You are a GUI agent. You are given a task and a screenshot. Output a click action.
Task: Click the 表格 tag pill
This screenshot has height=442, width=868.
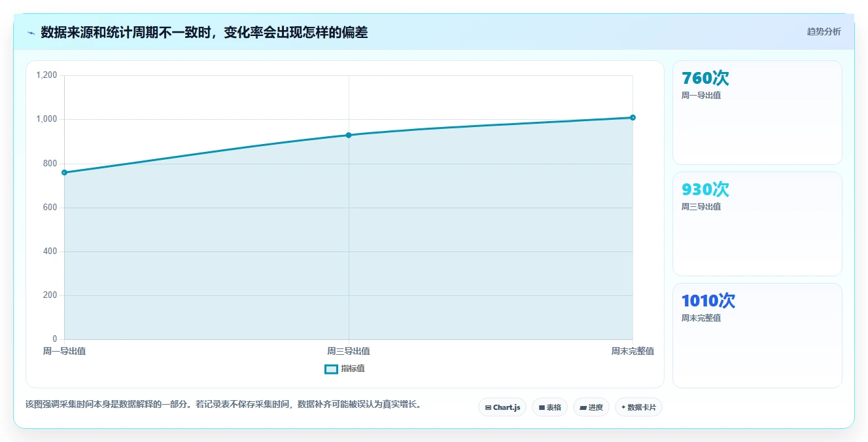[549, 407]
